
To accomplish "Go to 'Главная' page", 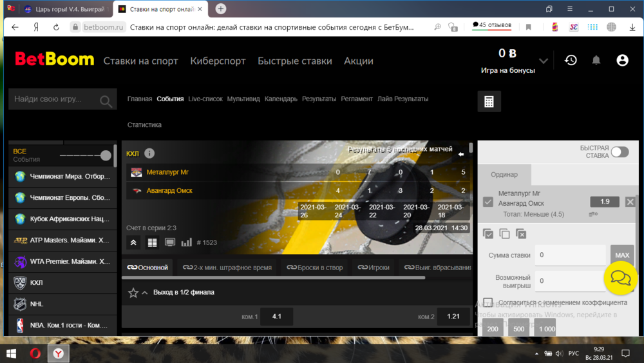I will tap(140, 99).
